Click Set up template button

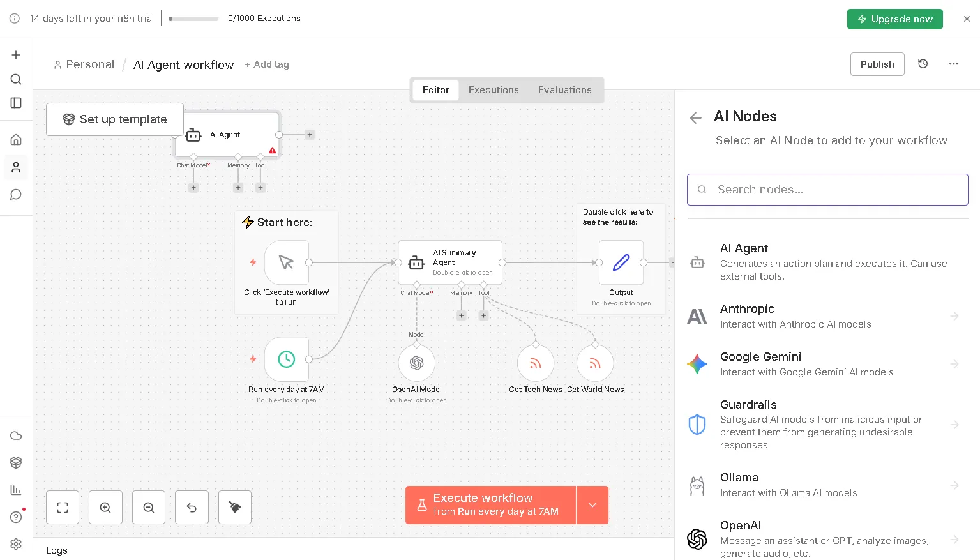(x=115, y=119)
